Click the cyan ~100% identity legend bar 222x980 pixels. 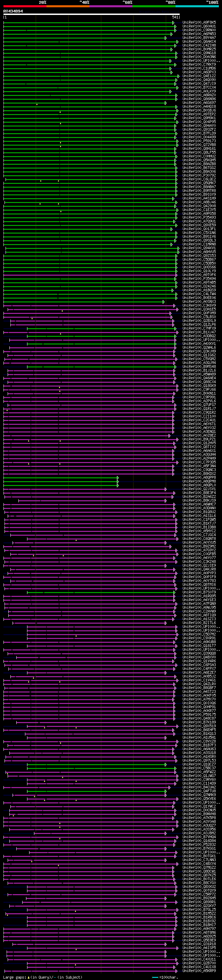[197, 6]
